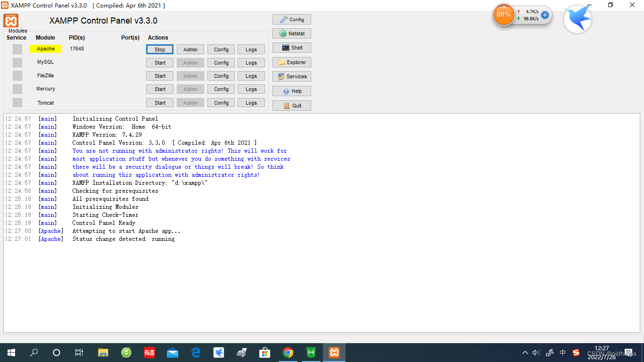Screen dimensions: 644x362
Task: Click the orange 88% progress circle
Action: click(x=504, y=15)
